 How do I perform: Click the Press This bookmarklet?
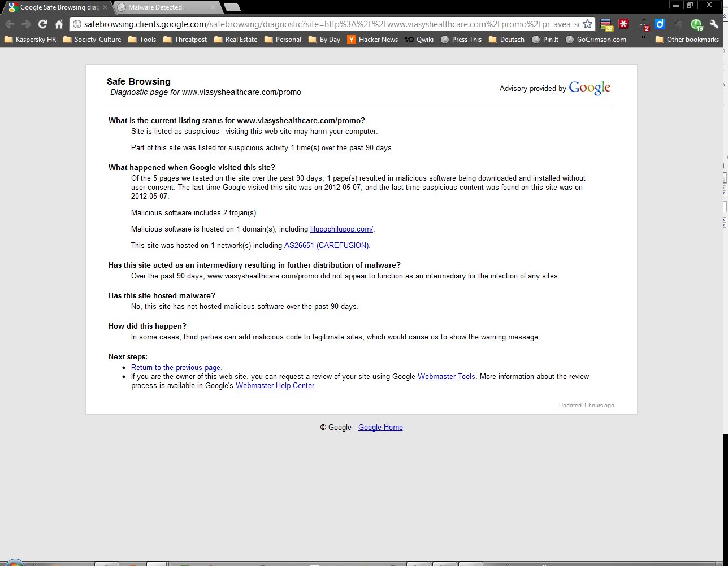(x=461, y=40)
